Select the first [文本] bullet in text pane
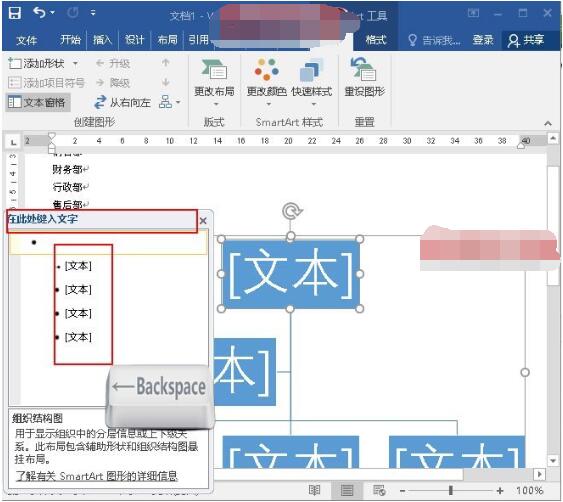563x502 pixels. pos(78,266)
